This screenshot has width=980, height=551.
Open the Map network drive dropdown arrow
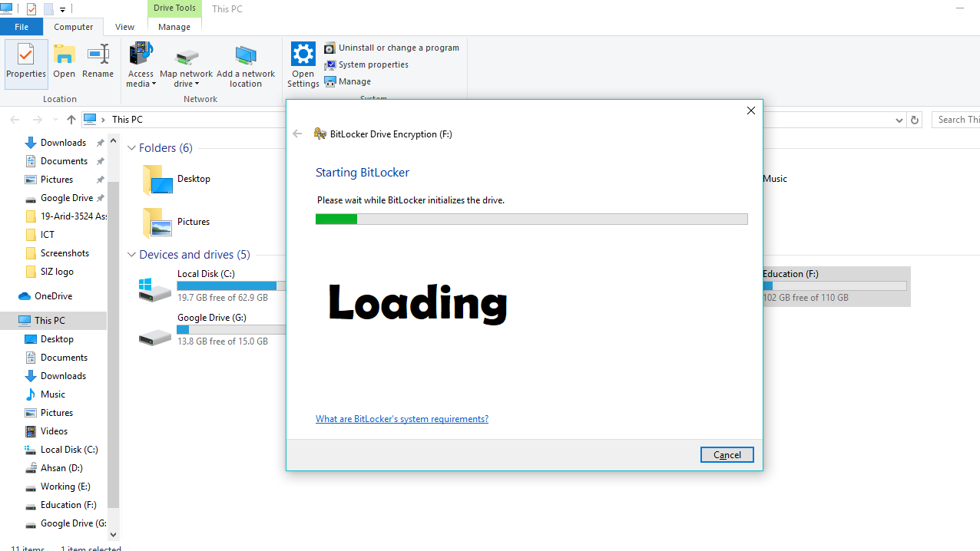coord(197,84)
